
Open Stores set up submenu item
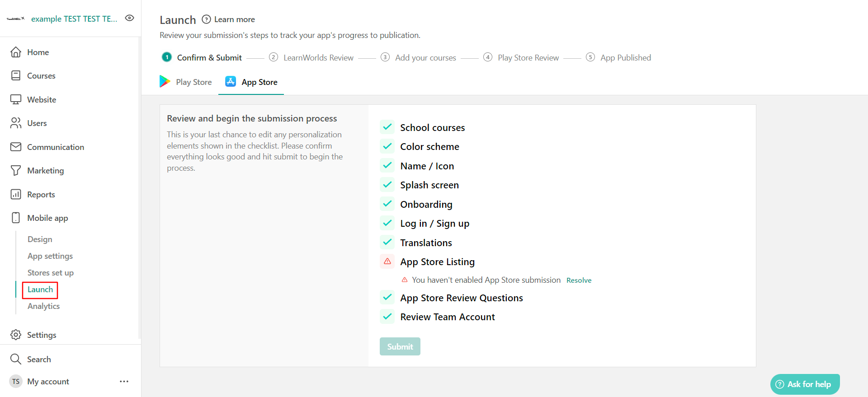tap(51, 272)
